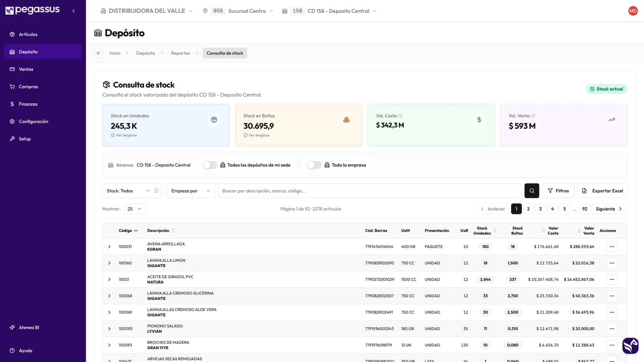Open the Stock: Todos dropdown
This screenshot has height=362, width=644.
pyautogui.click(x=128, y=191)
